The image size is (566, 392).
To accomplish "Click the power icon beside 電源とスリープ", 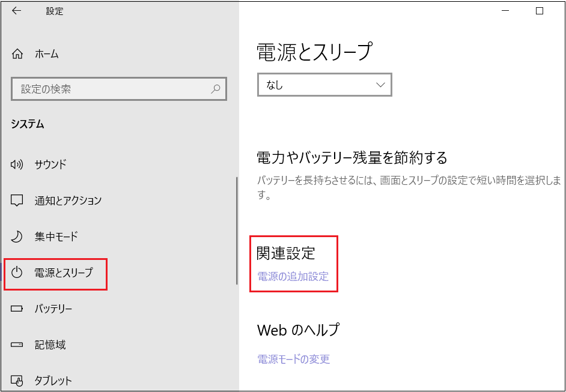I will tap(17, 273).
